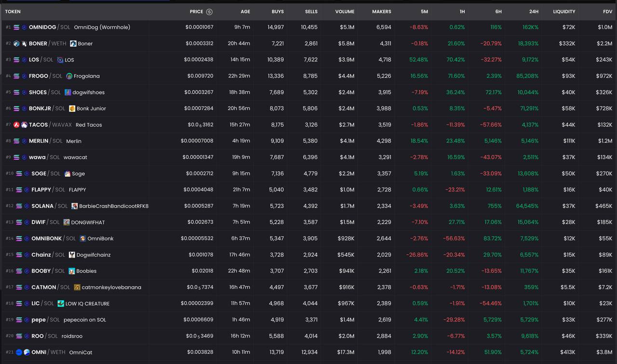Screen dimensions: 617x364
Task: Click the Boner token logo
Action: pyautogui.click(x=73, y=44)
